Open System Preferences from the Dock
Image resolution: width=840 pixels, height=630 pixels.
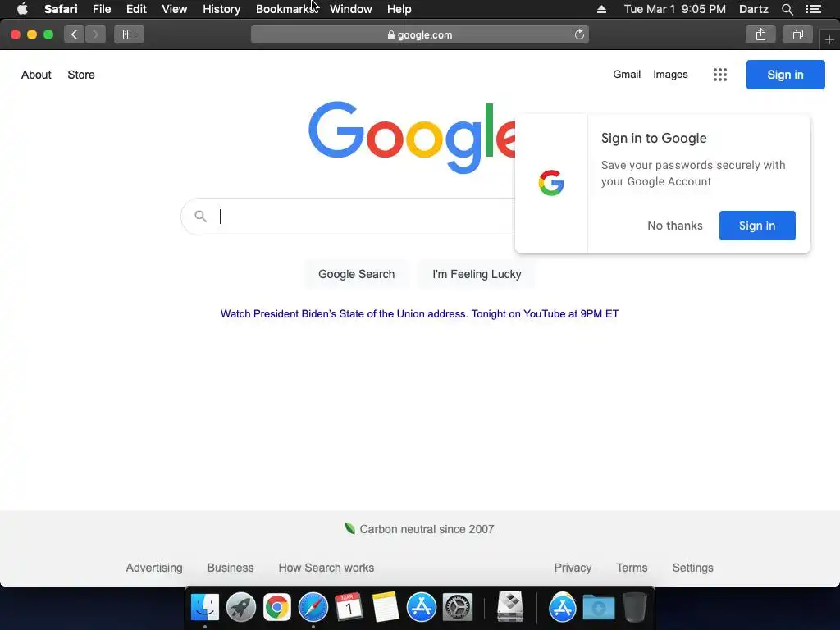[458, 607]
